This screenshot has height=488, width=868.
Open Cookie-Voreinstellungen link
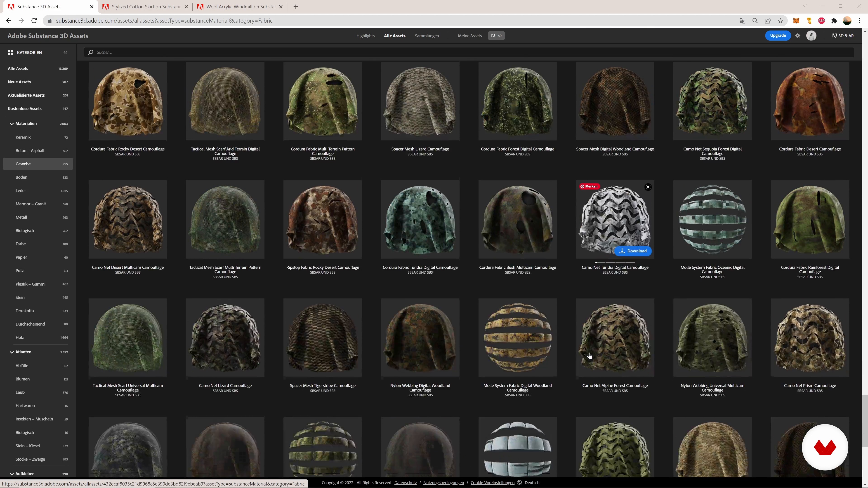492,483
